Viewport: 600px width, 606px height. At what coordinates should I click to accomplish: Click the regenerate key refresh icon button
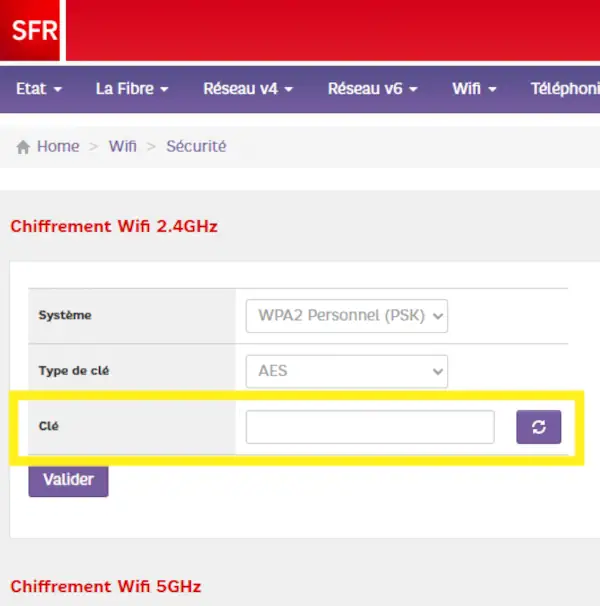539,427
